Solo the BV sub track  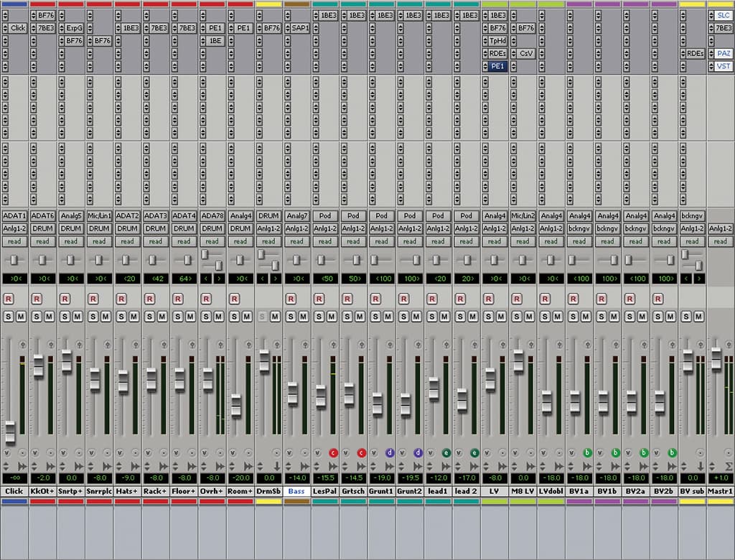coord(686,317)
